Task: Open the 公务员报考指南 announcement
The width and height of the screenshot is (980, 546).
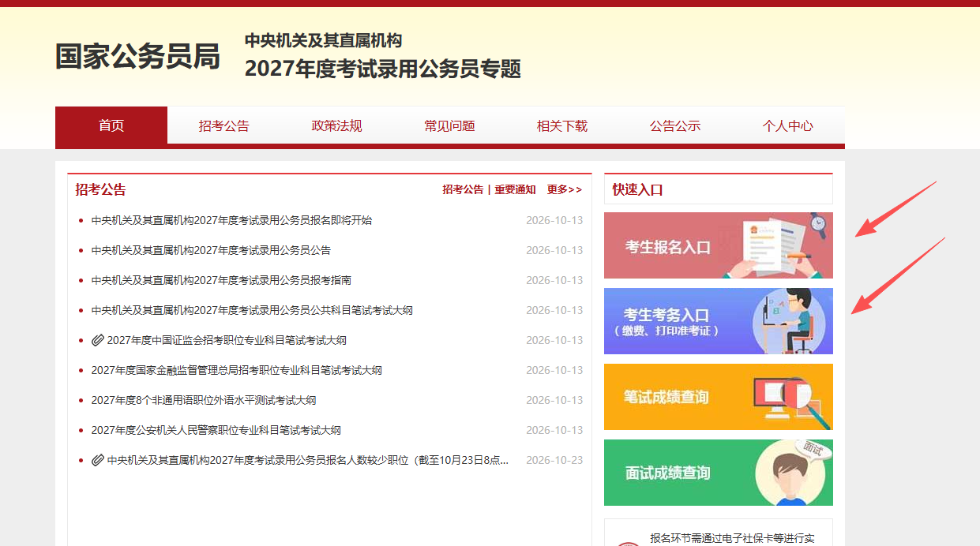Action: pyautogui.click(x=221, y=280)
